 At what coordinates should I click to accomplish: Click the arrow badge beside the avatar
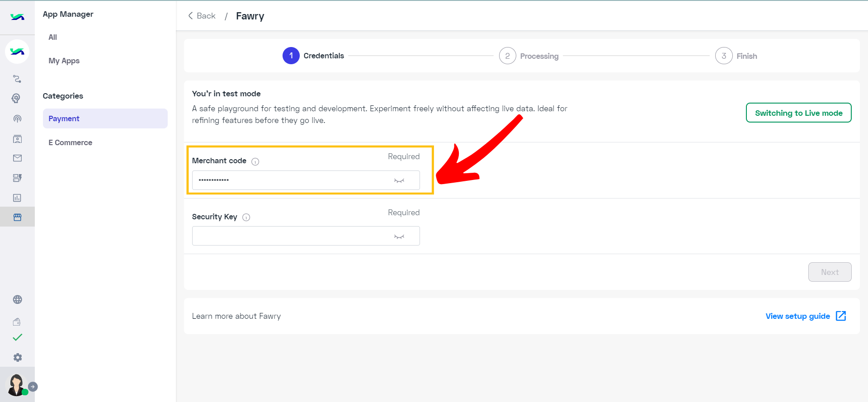(x=33, y=387)
